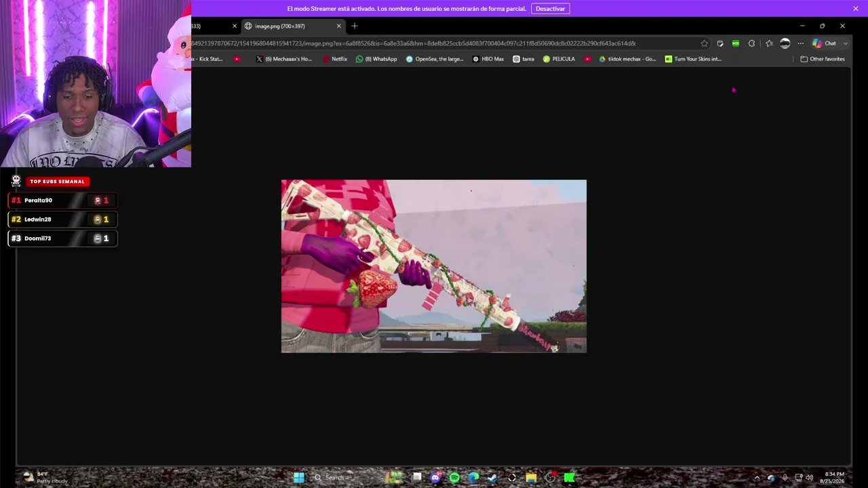Image resolution: width=868 pixels, height=488 pixels.
Task: Open File Explorer from the taskbar
Action: pos(531,477)
